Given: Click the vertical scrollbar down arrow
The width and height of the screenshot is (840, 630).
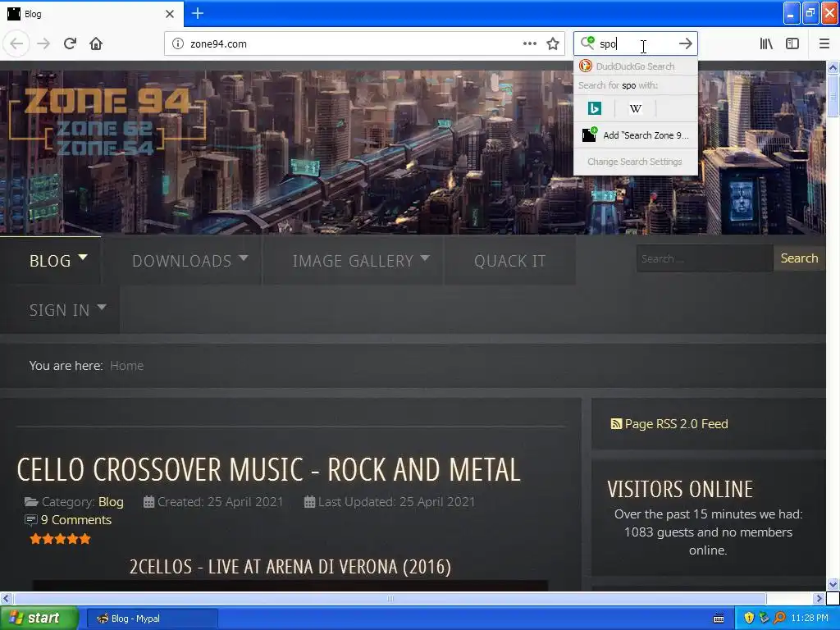Looking at the screenshot, I should pos(833,584).
